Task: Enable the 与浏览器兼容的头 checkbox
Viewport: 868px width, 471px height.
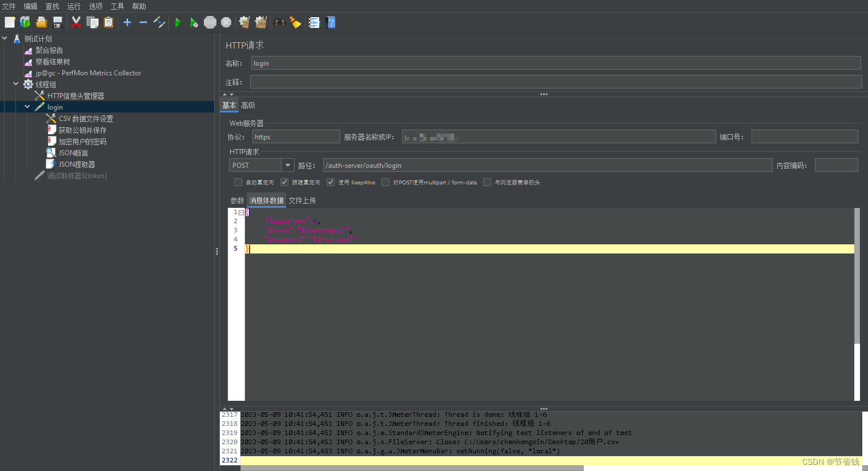Action: pos(487,182)
